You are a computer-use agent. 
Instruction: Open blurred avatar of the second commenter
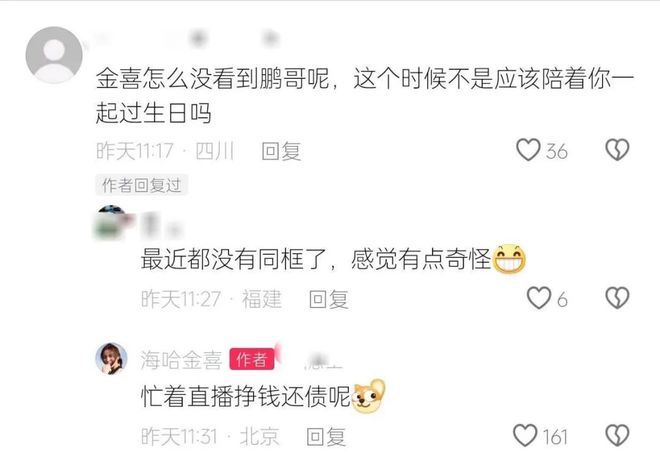point(111,222)
